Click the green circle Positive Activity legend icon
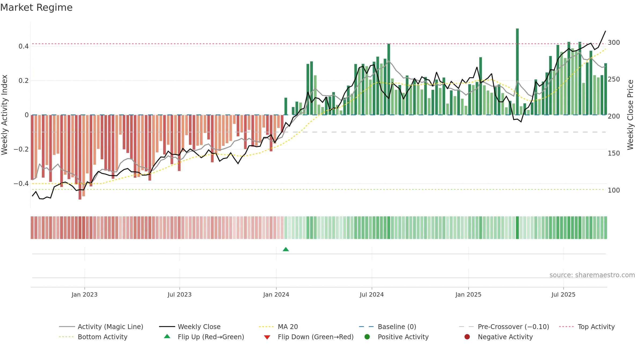 click(367, 337)
